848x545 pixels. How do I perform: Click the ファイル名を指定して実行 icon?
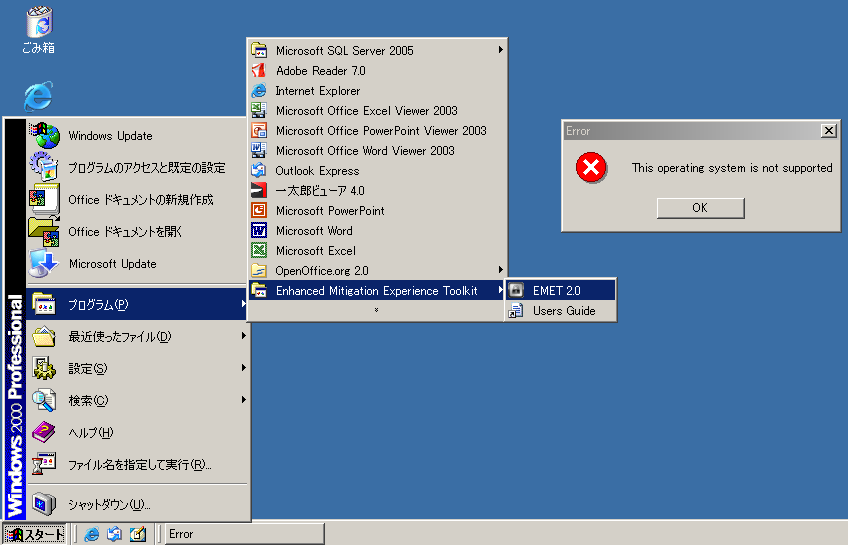click(x=44, y=464)
